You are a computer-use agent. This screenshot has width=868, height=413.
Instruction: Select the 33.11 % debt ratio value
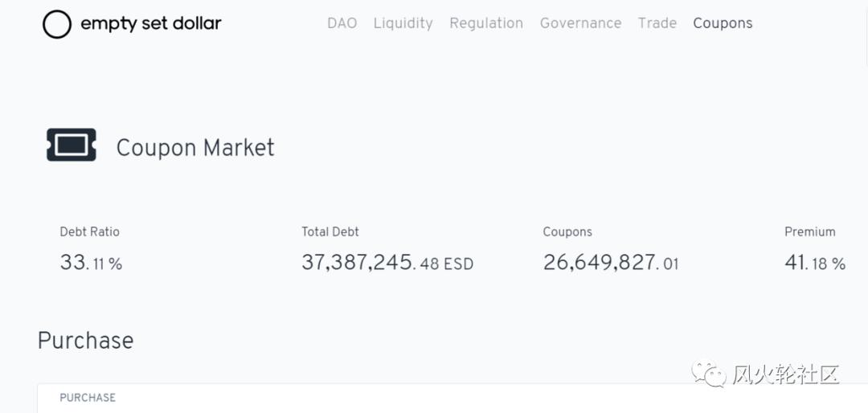point(91,263)
